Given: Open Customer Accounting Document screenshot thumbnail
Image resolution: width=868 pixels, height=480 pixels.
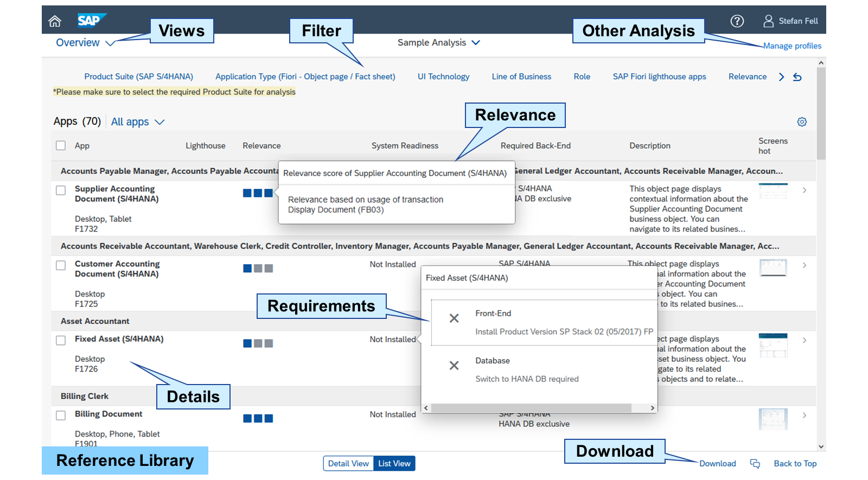Looking at the screenshot, I should [773, 267].
